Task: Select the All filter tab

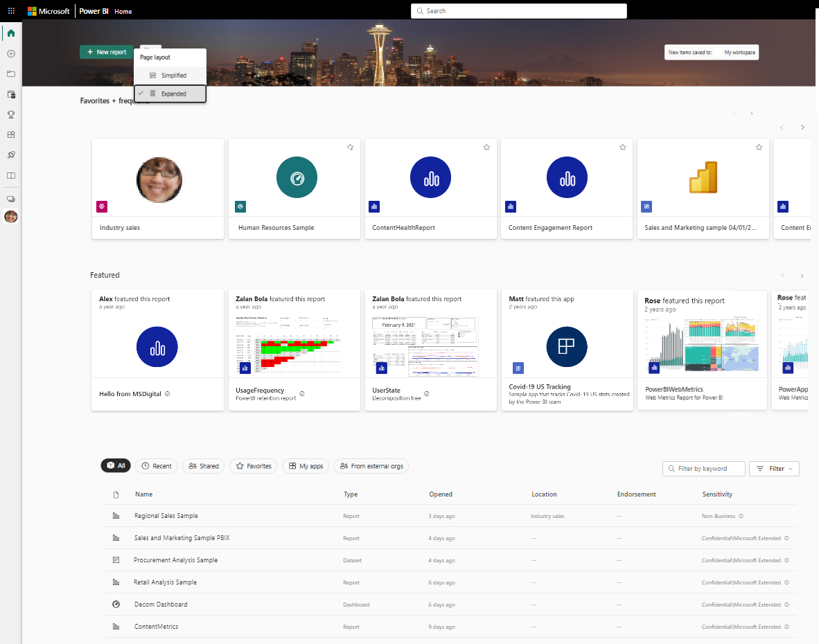Action: point(116,465)
